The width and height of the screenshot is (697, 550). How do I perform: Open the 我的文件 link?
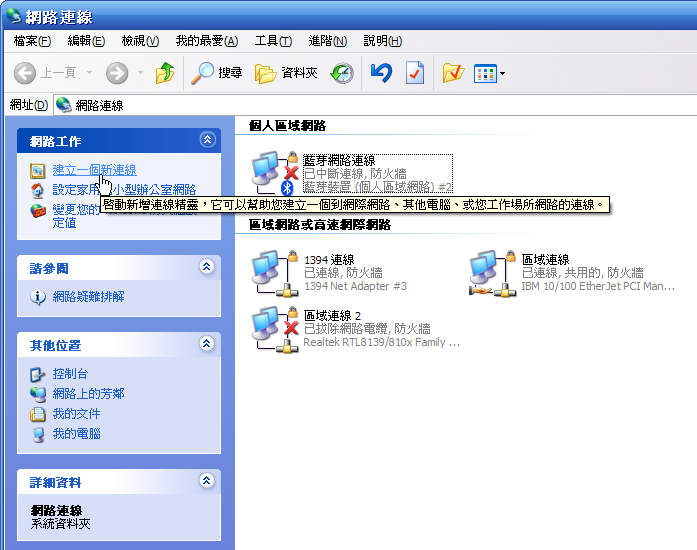(x=76, y=414)
